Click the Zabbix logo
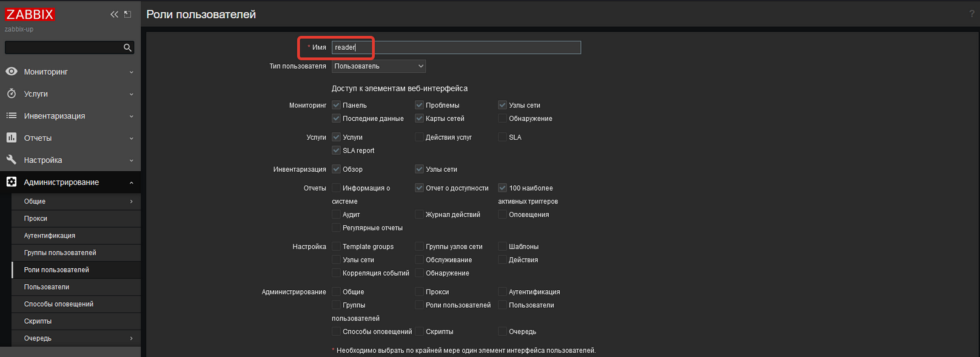 pyautogui.click(x=30, y=14)
